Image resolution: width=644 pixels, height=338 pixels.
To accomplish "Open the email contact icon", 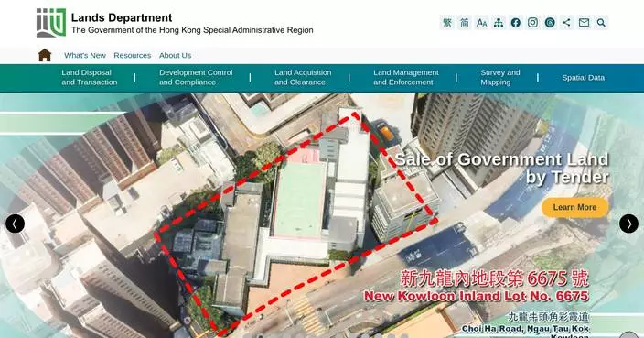I will (584, 23).
